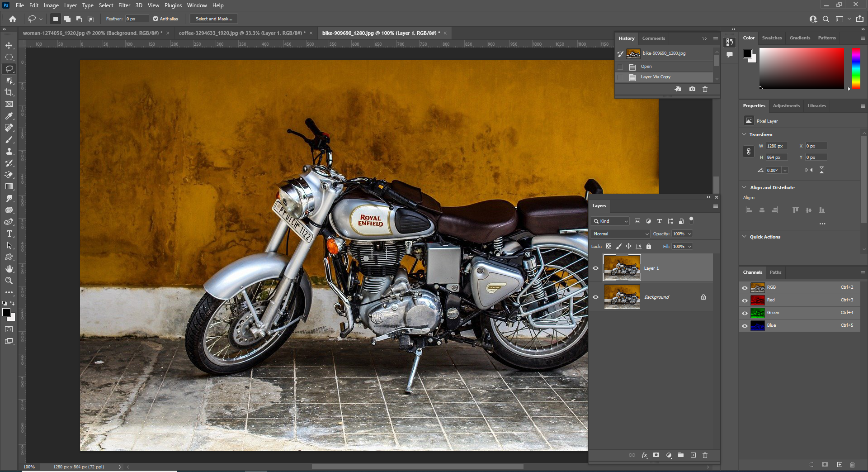This screenshot has height=472, width=868.
Task: Pick a color in red color field
Action: tap(802, 68)
